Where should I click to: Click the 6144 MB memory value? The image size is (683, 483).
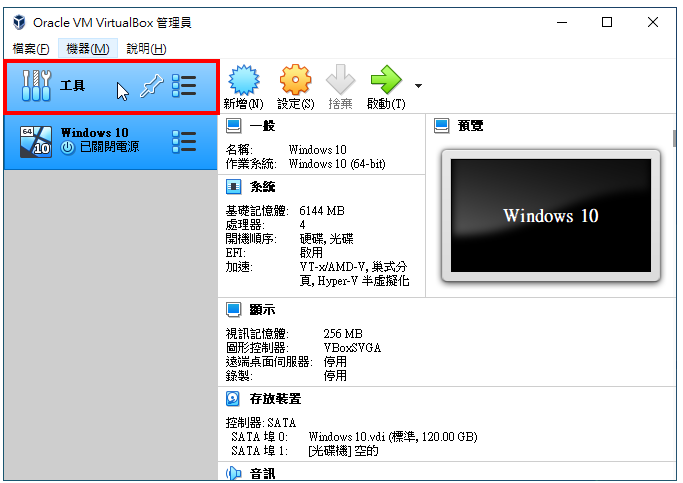pyautogui.click(x=322, y=211)
